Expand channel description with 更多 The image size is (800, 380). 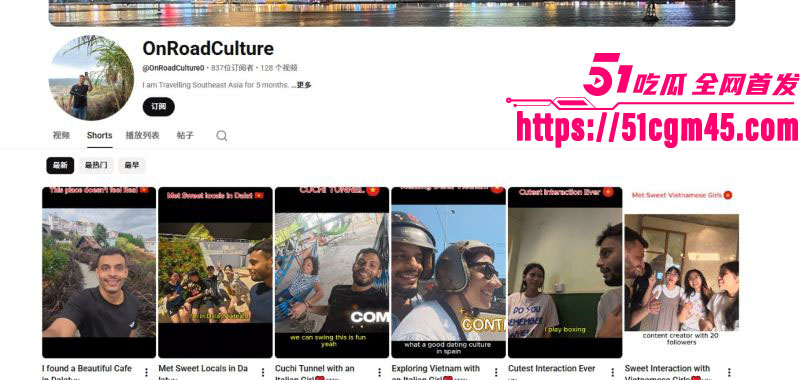[304, 85]
